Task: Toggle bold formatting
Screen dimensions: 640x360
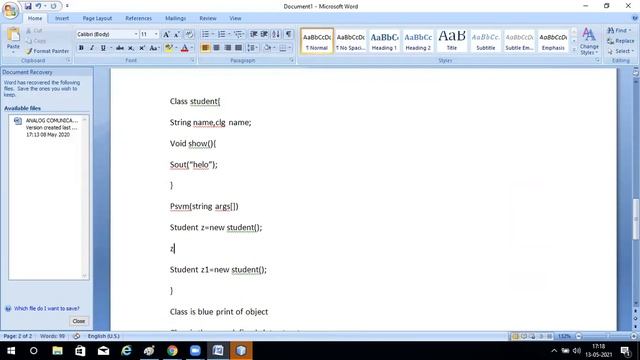Action: [81, 48]
